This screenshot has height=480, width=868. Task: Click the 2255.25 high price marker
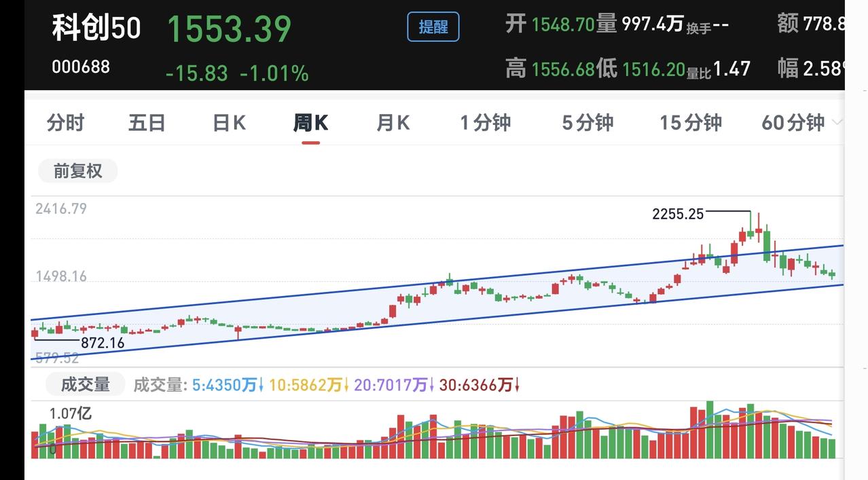678,214
